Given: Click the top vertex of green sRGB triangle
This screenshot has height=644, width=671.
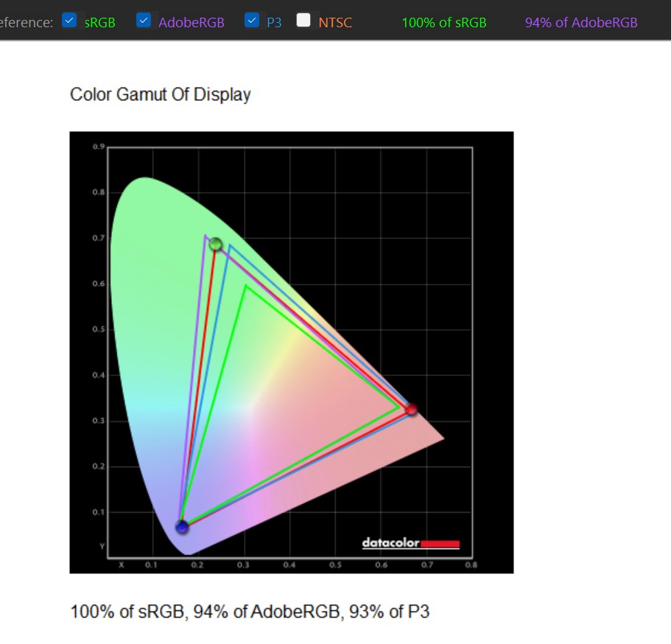Looking at the screenshot, I should pyautogui.click(x=245, y=286).
